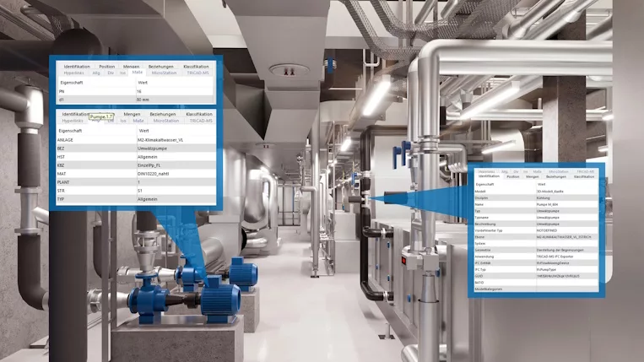The image size is (644, 362).
Task: Click value NOTDEFINED in right panel
Action: (547, 230)
